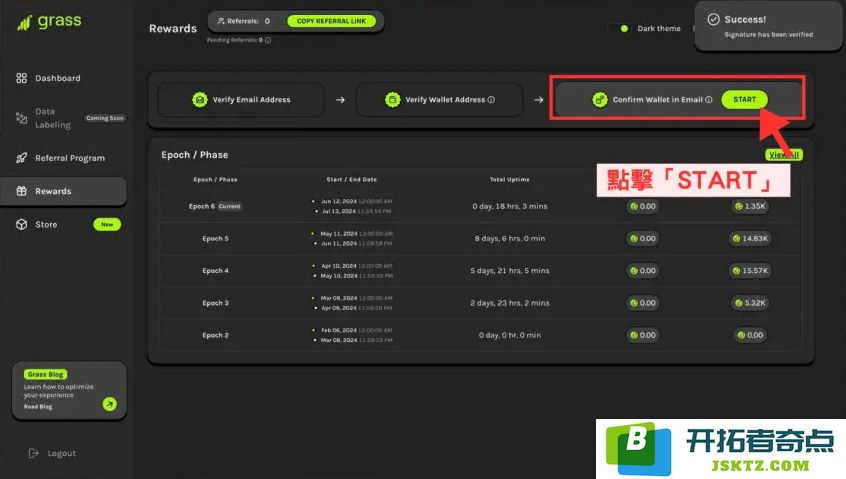The height and width of the screenshot is (479, 846).
Task: Start the Confirm Wallet in Email step
Action: 745,99
